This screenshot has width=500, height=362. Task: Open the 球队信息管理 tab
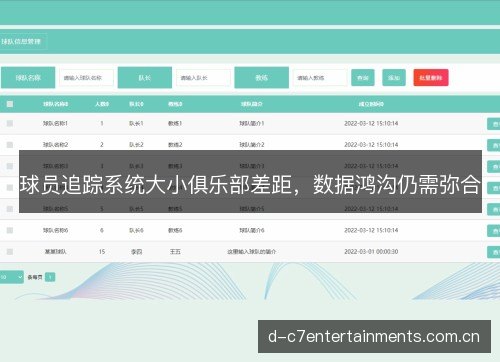pyautogui.click(x=23, y=42)
